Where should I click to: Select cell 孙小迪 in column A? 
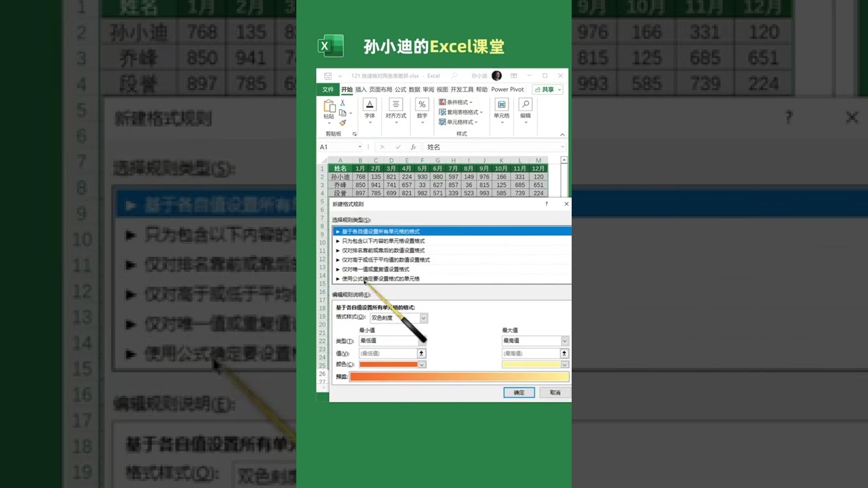pos(340,177)
